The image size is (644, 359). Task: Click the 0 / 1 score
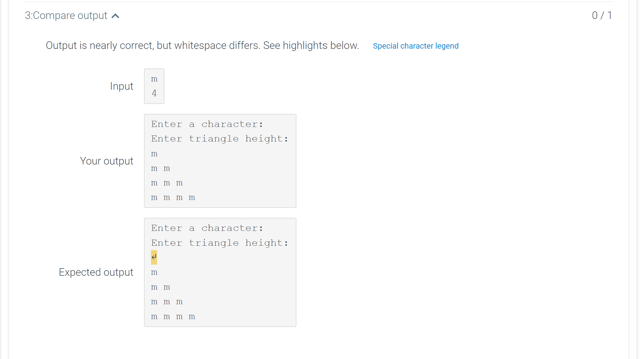point(602,15)
